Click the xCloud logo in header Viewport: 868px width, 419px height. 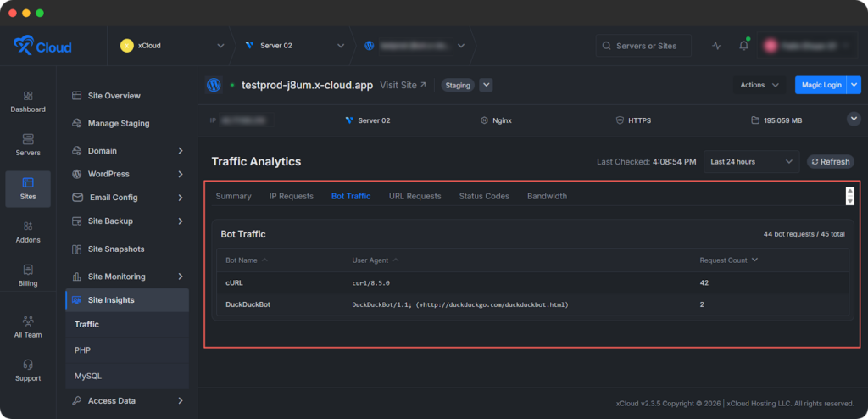click(x=42, y=46)
